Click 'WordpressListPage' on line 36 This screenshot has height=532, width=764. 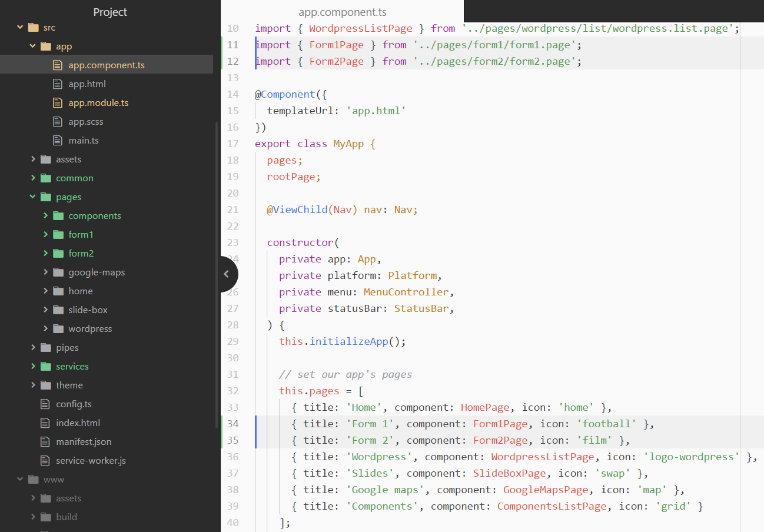[543, 457]
